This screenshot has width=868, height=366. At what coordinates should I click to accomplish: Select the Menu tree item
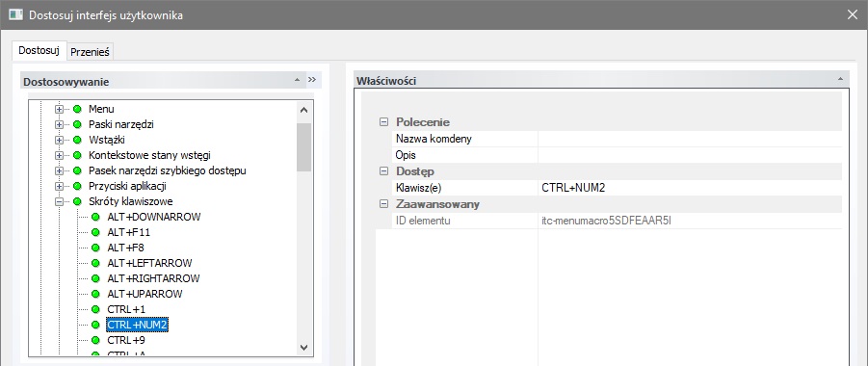[101, 109]
